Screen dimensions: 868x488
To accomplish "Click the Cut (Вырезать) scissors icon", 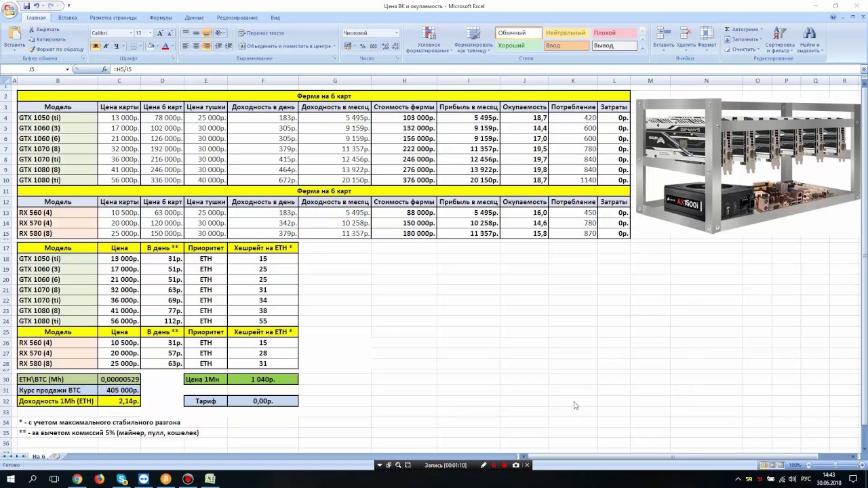I will pyautogui.click(x=32, y=30).
